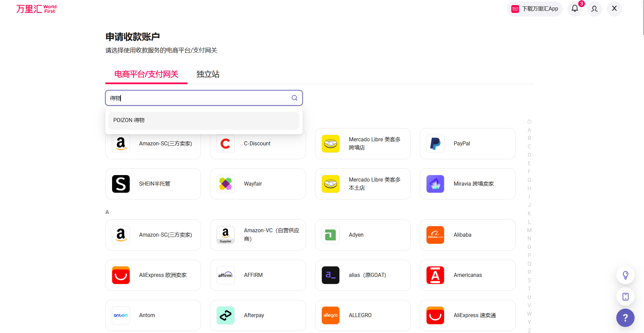Click the search magnifier icon
The image size is (644, 333).
tap(294, 98)
